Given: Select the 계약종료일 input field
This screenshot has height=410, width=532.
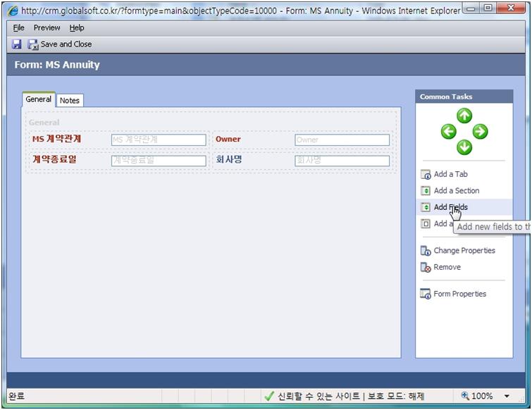Looking at the screenshot, I should [159, 161].
